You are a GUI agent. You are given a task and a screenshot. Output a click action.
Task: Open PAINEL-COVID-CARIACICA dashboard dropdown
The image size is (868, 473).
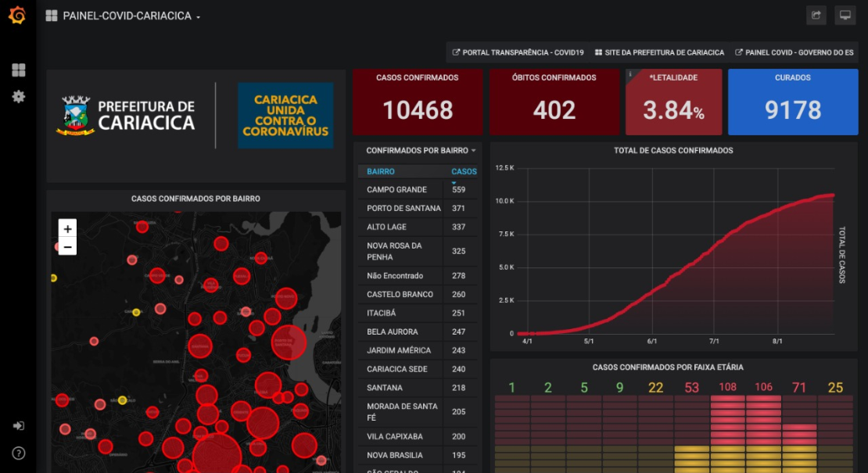coord(131,16)
